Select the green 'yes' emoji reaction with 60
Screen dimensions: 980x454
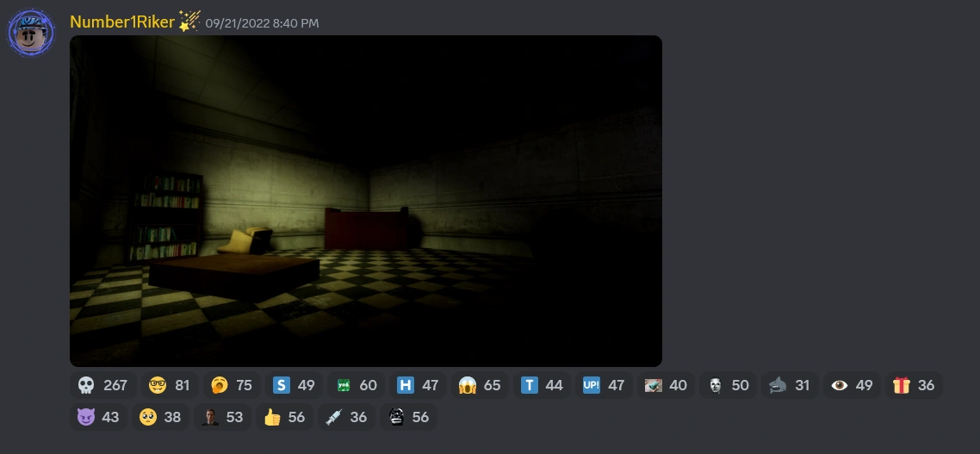pos(357,385)
